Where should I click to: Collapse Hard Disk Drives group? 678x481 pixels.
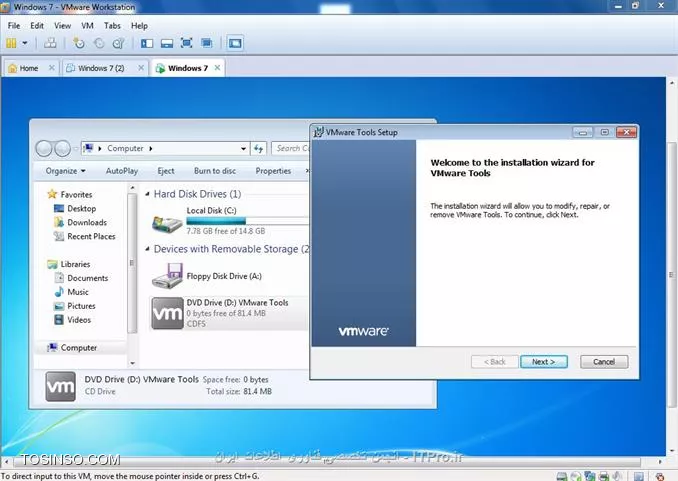pyautogui.click(x=147, y=194)
